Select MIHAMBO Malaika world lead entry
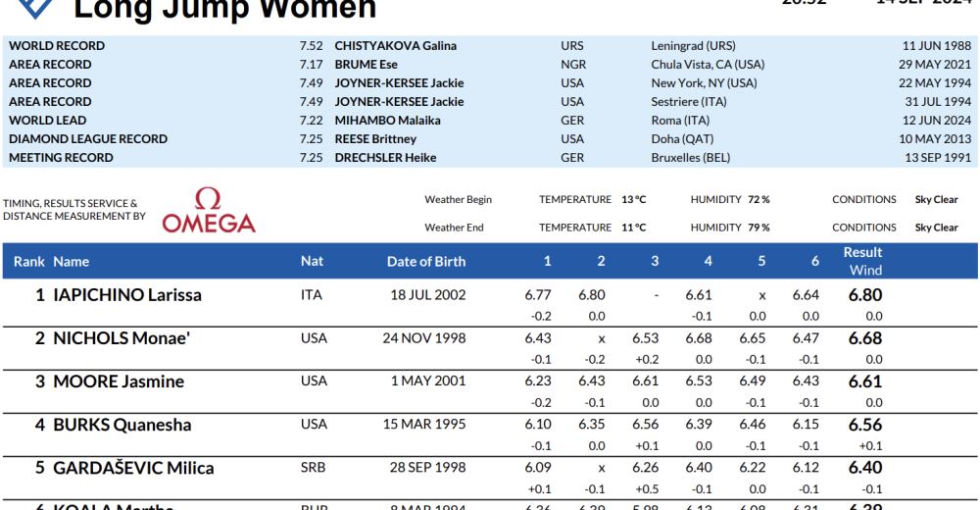Screen dimensions: 980x510 pos(387,121)
